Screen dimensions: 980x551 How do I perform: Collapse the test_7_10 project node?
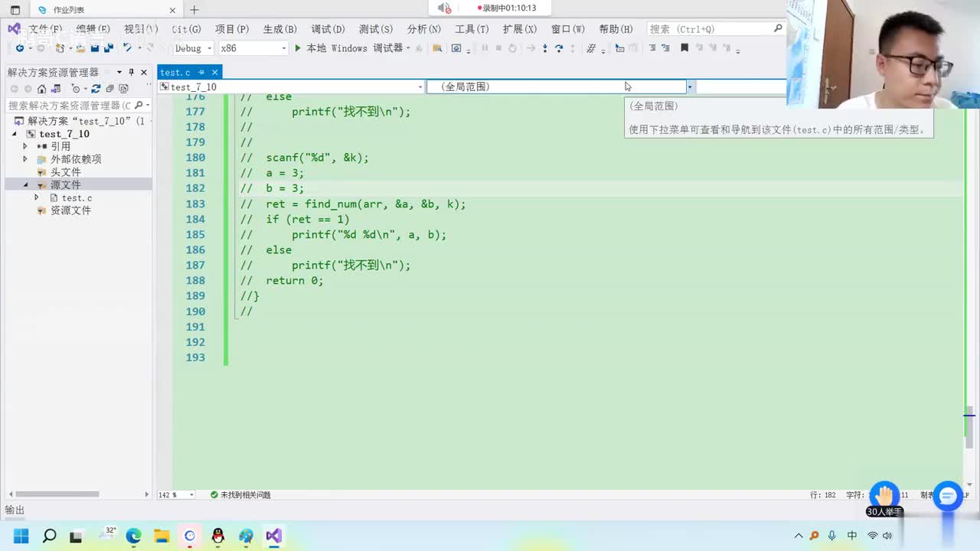pos(15,134)
